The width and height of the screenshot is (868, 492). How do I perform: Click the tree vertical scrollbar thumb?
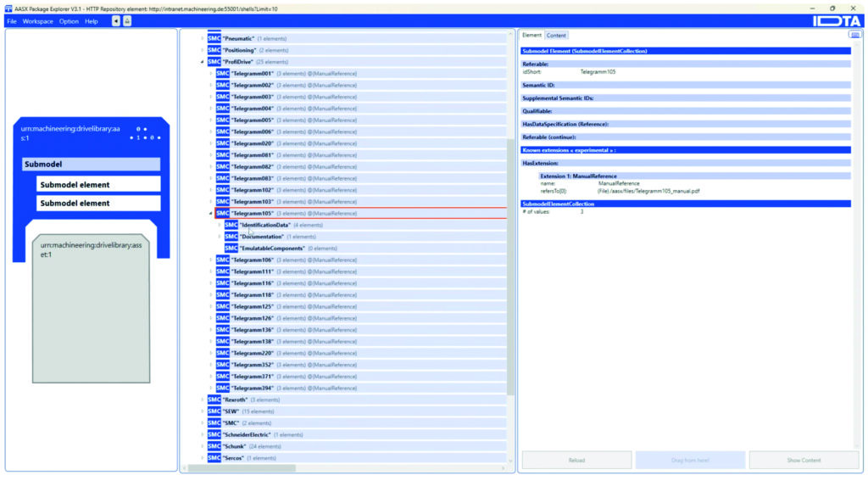click(x=509, y=266)
